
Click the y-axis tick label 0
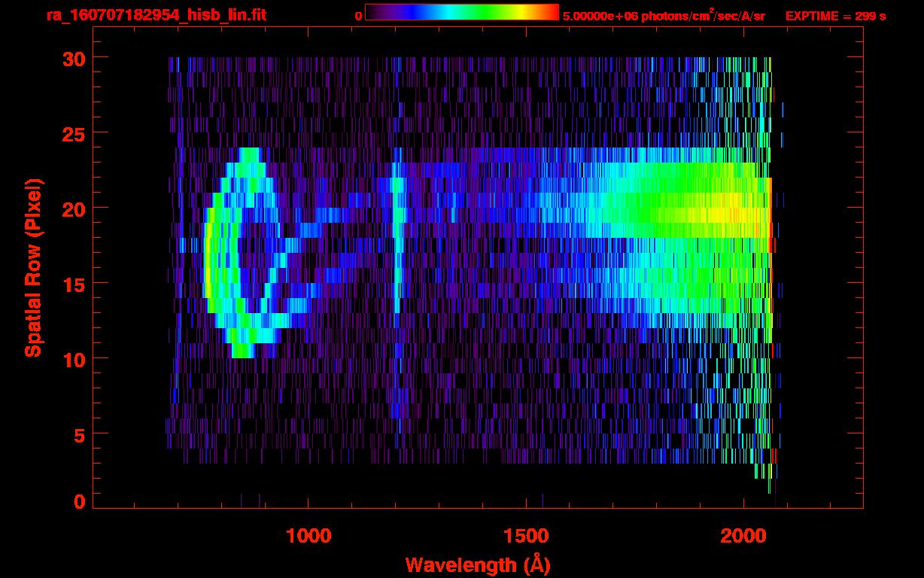pyautogui.click(x=79, y=501)
